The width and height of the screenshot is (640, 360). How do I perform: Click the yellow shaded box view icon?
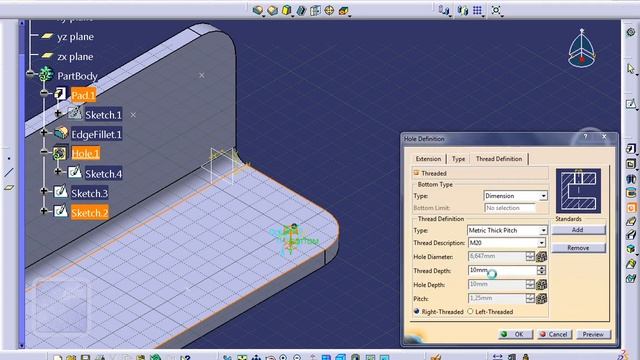pyautogui.click(x=287, y=10)
